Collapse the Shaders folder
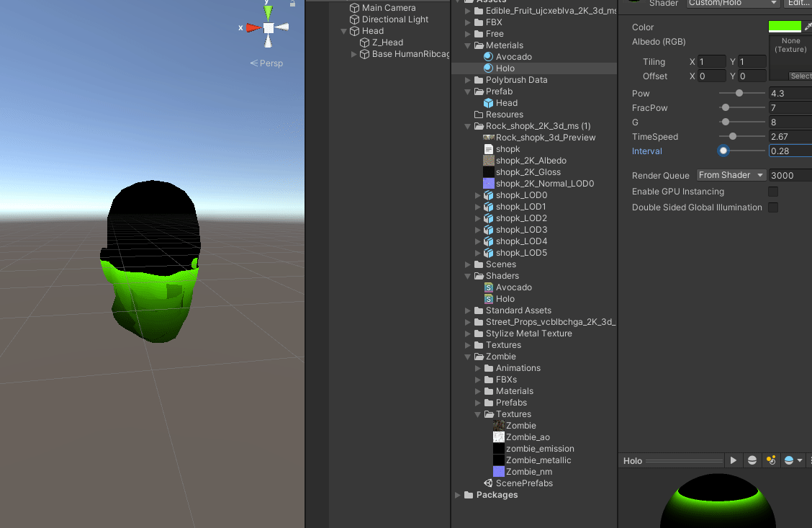812x528 pixels. coord(468,276)
